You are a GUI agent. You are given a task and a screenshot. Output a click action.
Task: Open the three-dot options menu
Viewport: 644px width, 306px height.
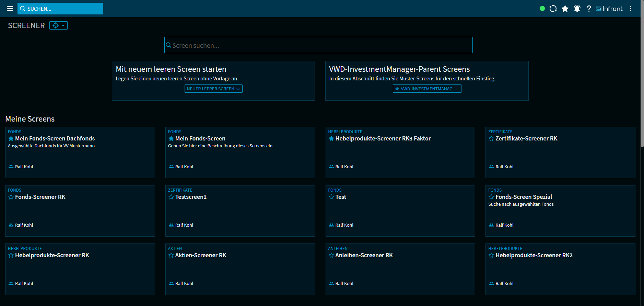tap(630, 9)
